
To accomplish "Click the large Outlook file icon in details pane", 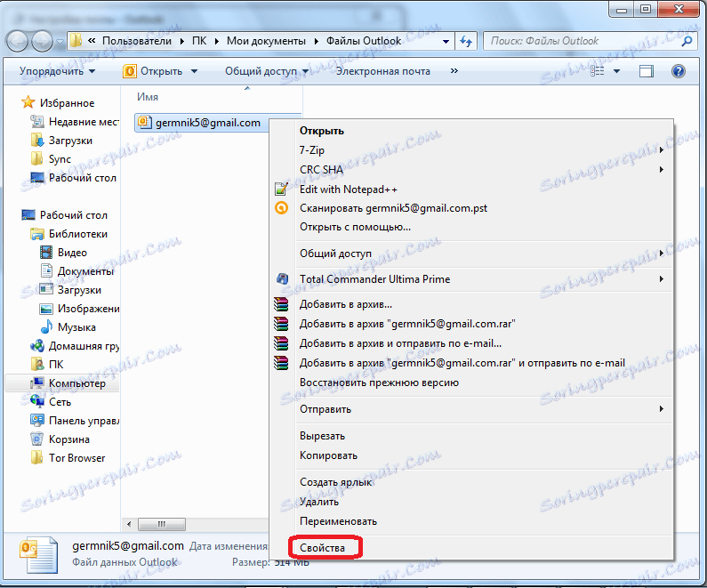I will click(x=39, y=554).
